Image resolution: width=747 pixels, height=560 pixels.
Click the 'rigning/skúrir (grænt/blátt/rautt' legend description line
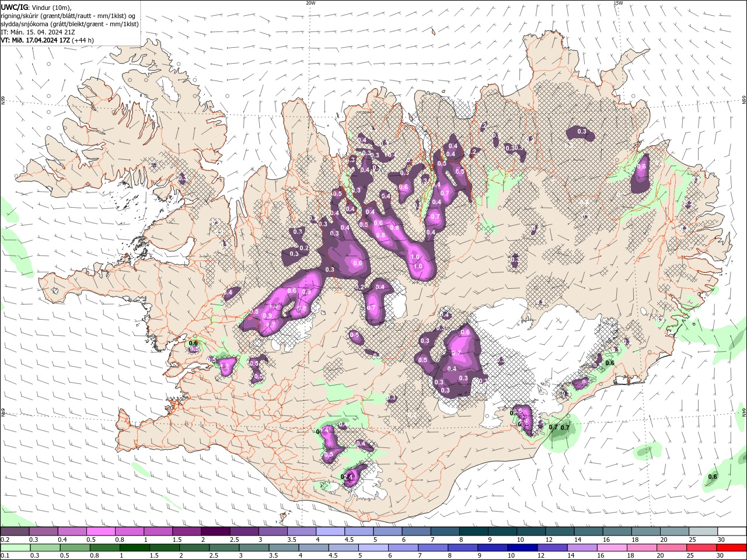(x=68, y=16)
